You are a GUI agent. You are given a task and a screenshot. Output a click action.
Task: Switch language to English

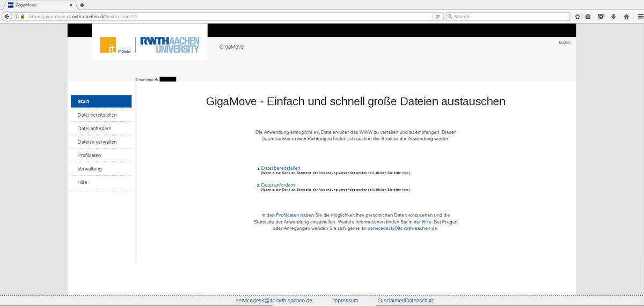pos(565,42)
